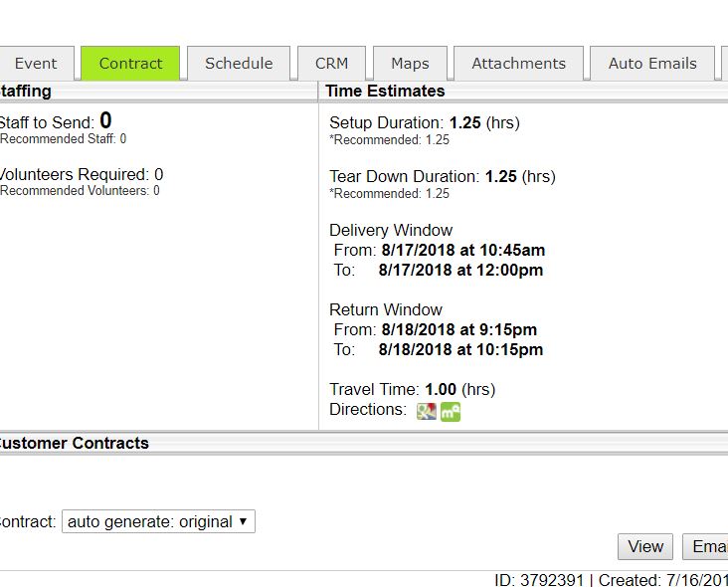Open Google Maps directions icon

(x=427, y=411)
